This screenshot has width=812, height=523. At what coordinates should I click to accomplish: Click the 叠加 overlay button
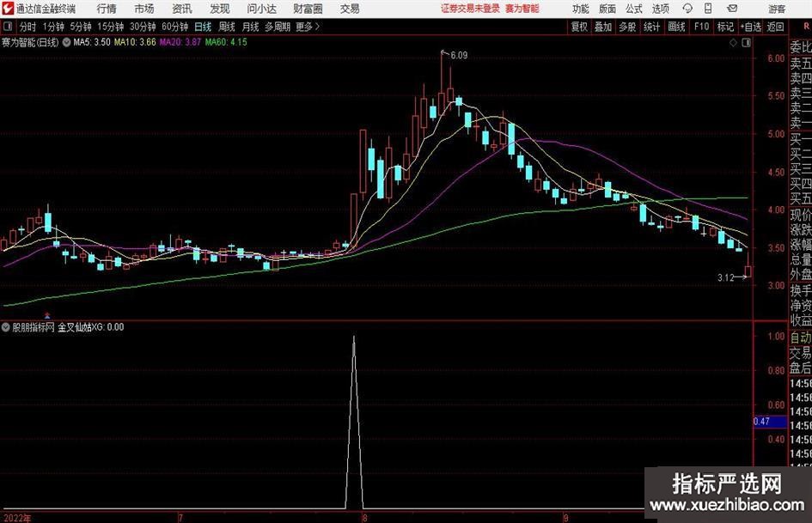(603, 27)
